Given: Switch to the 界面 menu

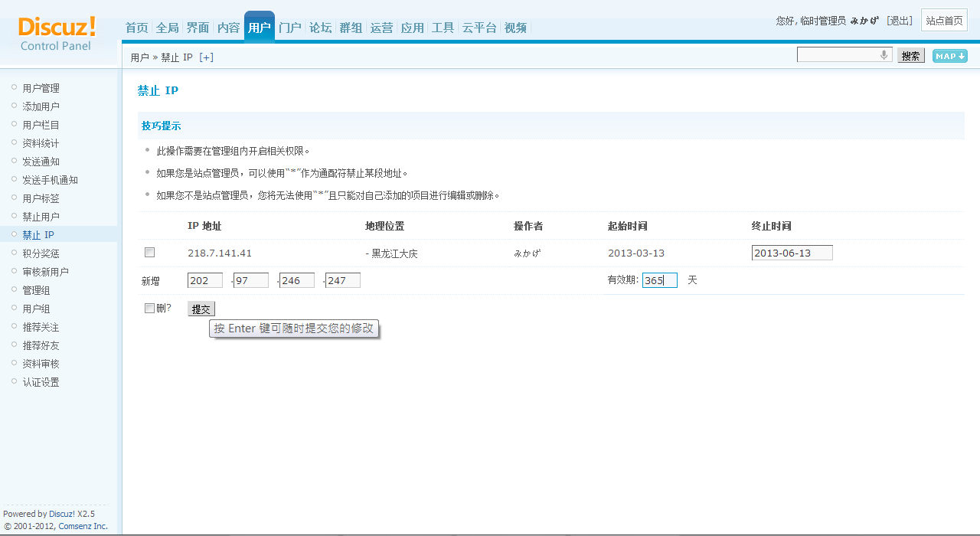Looking at the screenshot, I should pos(198,28).
